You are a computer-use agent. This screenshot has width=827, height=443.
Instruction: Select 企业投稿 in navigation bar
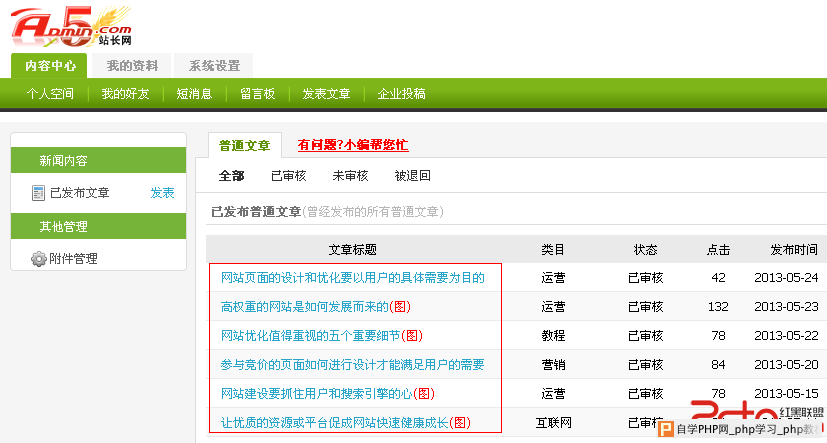401,94
